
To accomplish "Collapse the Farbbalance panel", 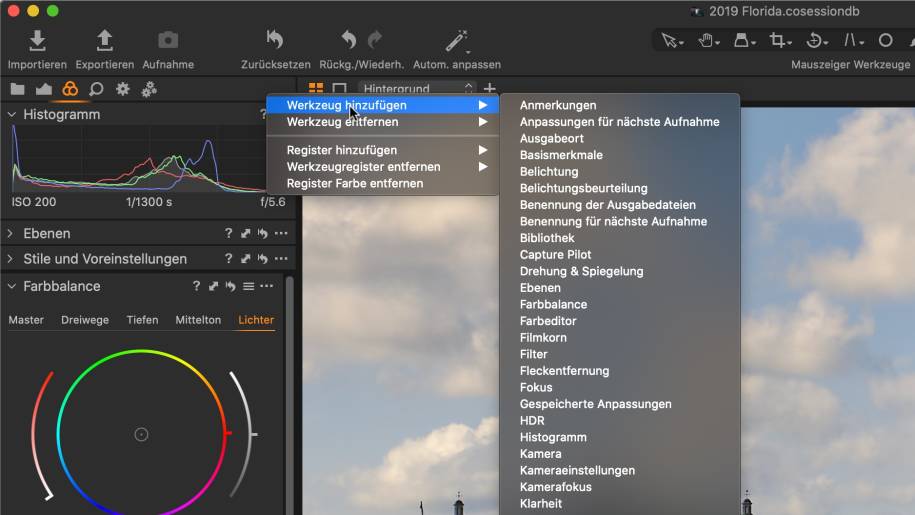I will 11,286.
